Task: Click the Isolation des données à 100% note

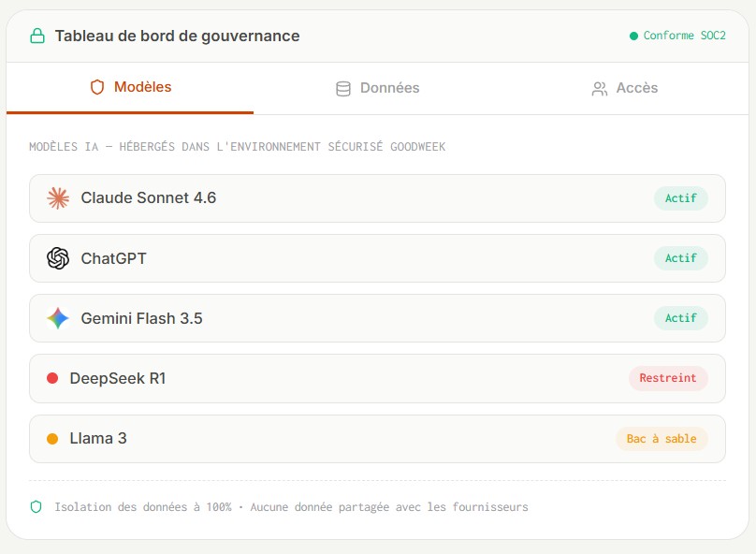Action: coord(291,507)
